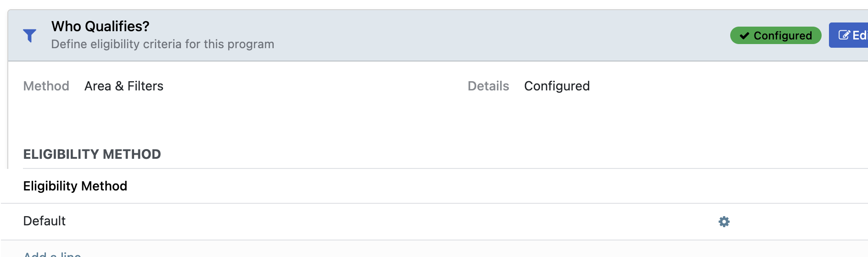Click the word Default in the list
Screen dimensions: 868x257
pos(44,221)
